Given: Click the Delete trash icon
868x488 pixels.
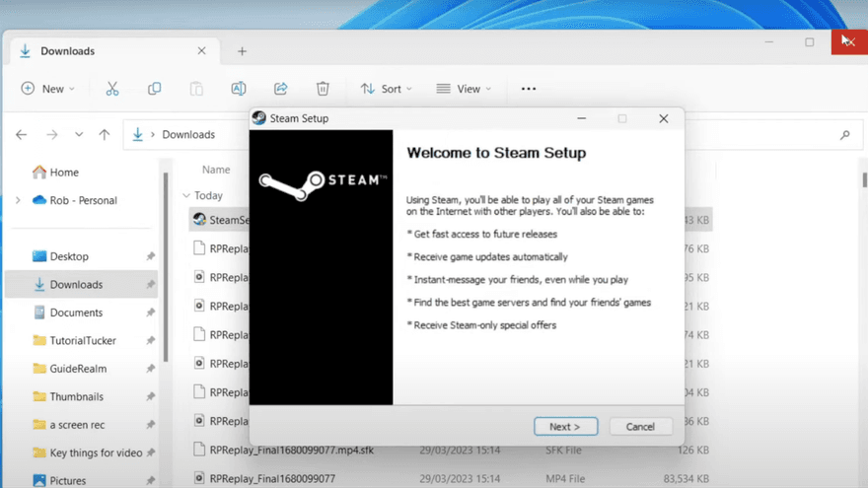Looking at the screenshot, I should (x=323, y=89).
